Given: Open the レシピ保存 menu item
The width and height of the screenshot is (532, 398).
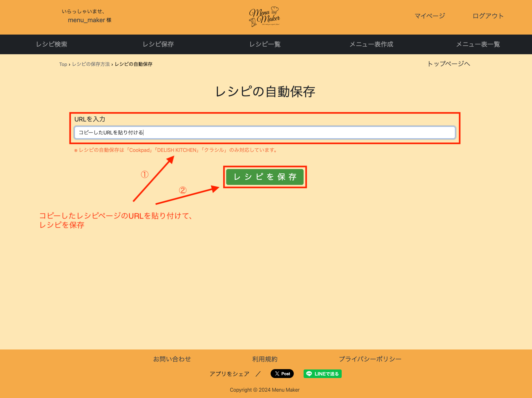Looking at the screenshot, I should (x=158, y=44).
